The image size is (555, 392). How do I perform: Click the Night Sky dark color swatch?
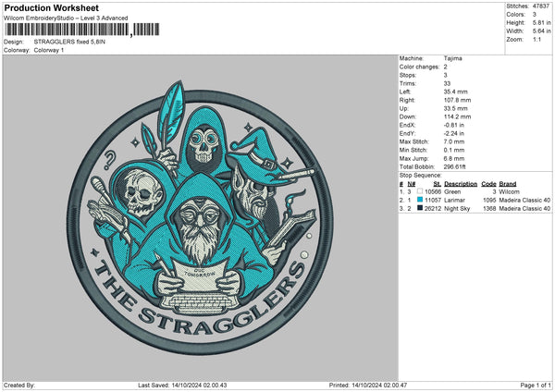click(420, 208)
